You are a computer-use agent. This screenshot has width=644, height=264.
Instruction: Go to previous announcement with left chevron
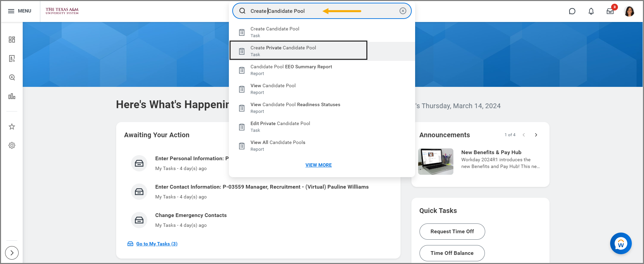(x=524, y=135)
